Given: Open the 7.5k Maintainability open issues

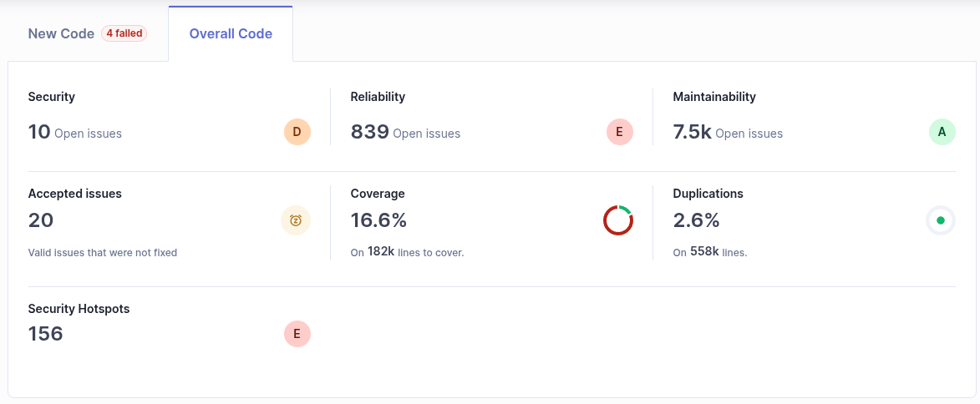Looking at the screenshot, I should pyautogui.click(x=692, y=132).
